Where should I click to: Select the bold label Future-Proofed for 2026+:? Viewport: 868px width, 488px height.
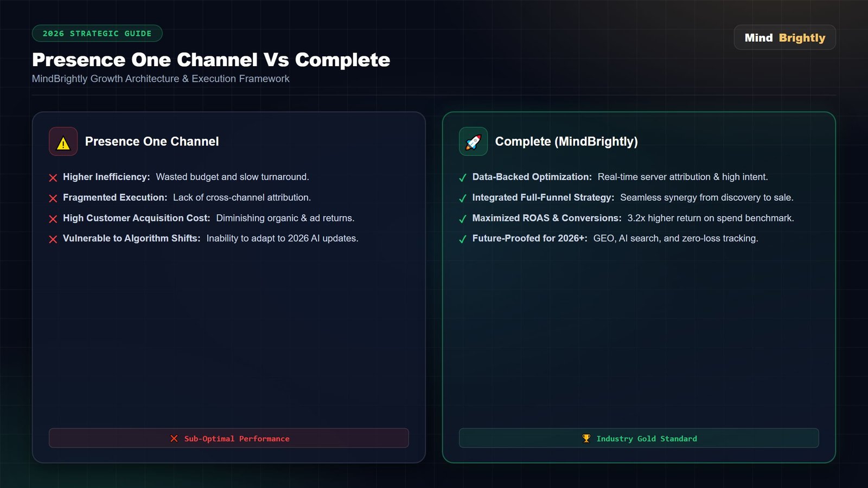[530, 238]
